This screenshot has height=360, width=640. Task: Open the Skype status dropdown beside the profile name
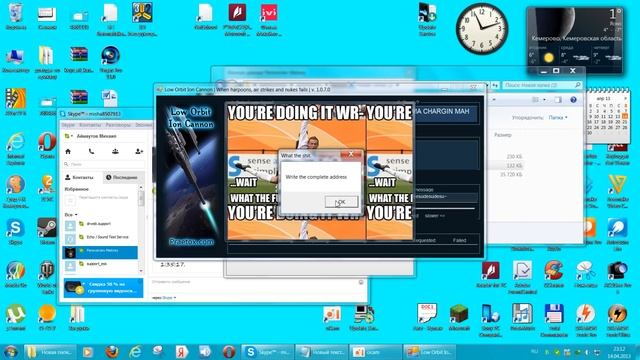[x=69, y=136]
